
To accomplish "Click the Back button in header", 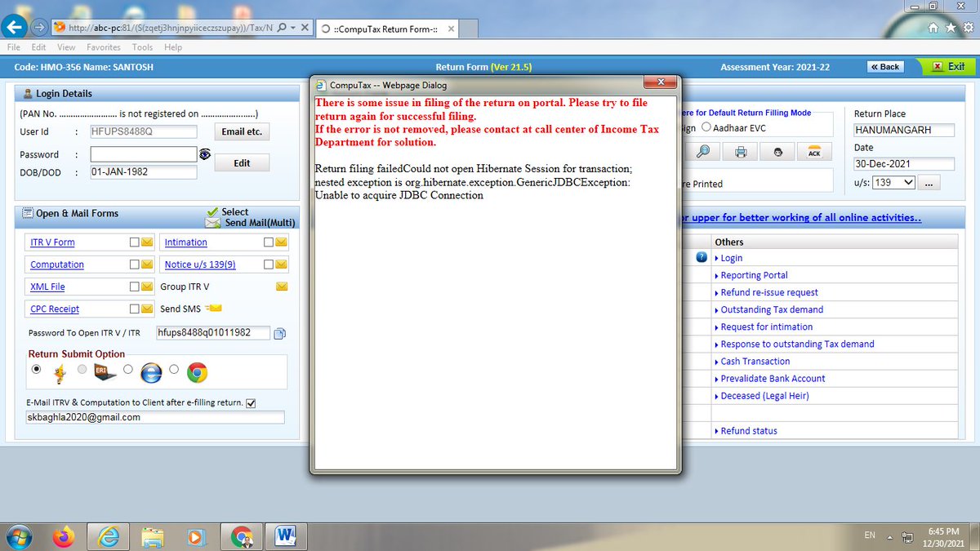I will coord(885,67).
